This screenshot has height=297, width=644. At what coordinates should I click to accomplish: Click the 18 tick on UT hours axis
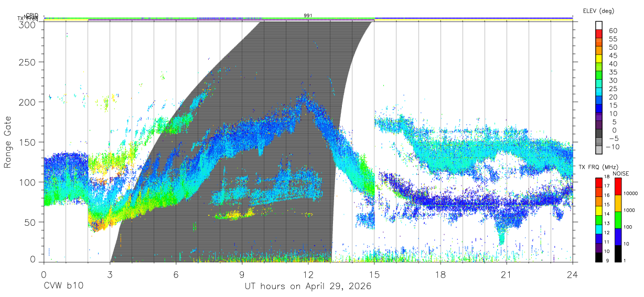point(441,274)
